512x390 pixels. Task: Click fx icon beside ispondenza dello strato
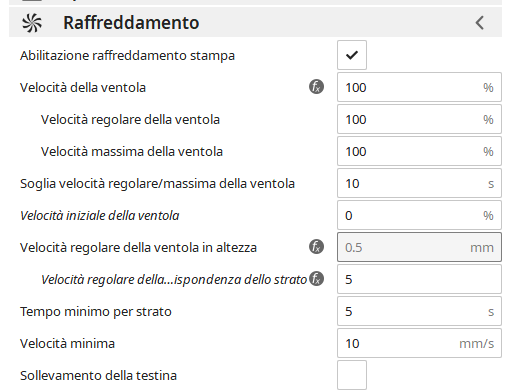(x=316, y=279)
